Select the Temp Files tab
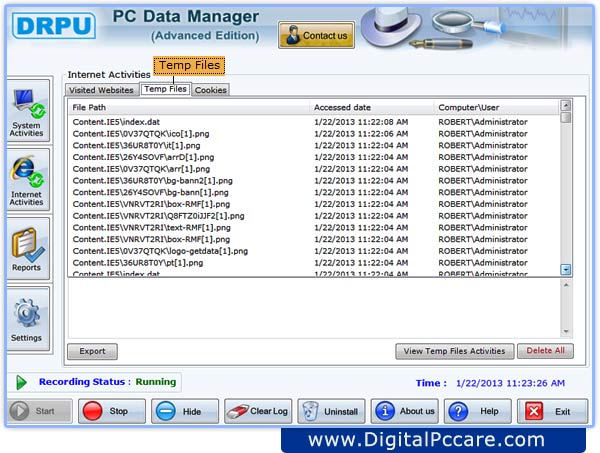 click(x=165, y=89)
